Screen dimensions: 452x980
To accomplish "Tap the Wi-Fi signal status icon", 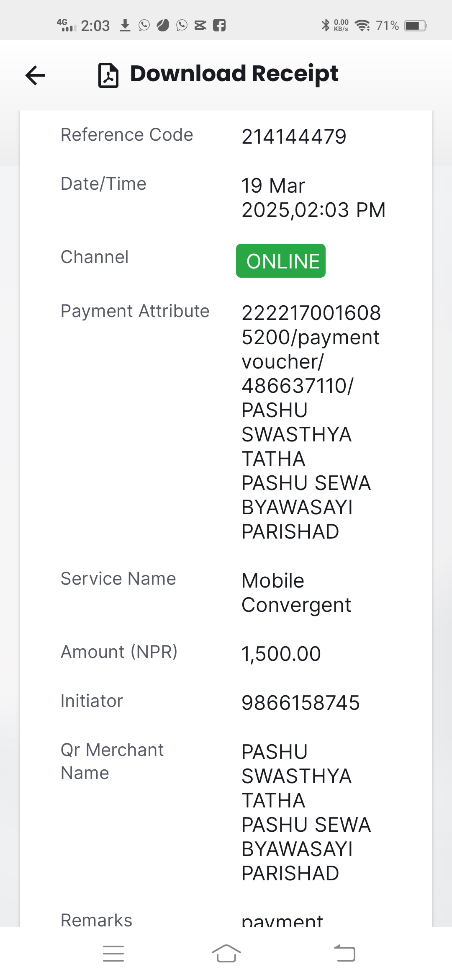I will coord(362,26).
